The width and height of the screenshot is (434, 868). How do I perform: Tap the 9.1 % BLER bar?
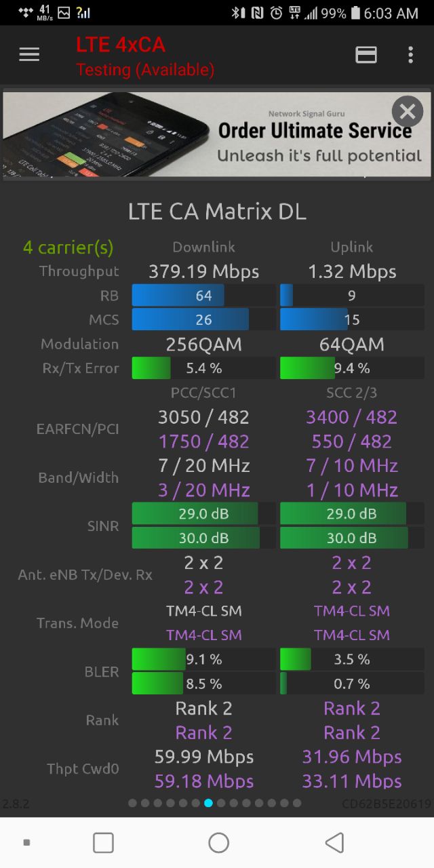click(203, 659)
